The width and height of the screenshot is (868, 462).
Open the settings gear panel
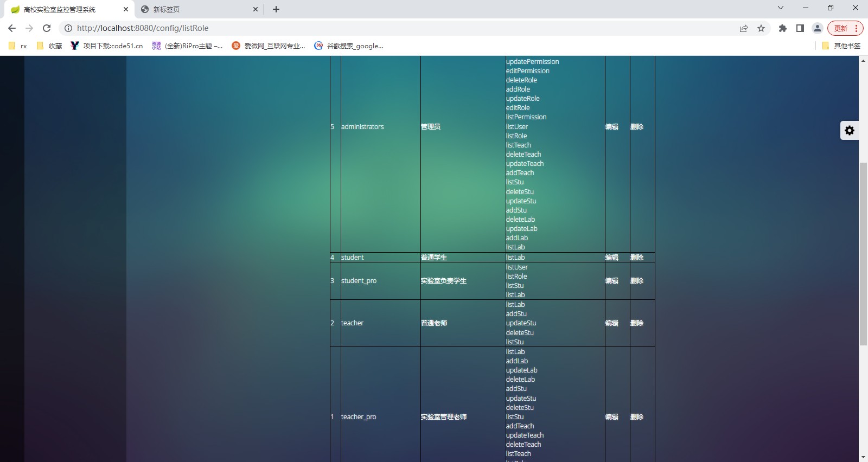tap(850, 130)
